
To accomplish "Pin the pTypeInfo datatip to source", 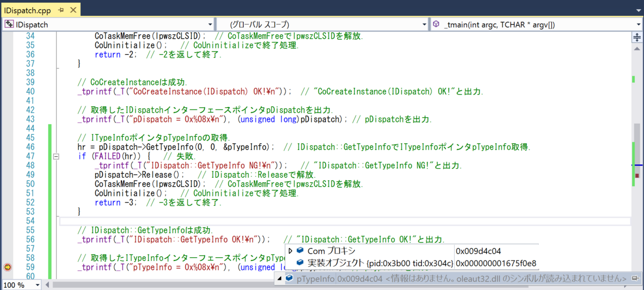I will pos(635,279).
